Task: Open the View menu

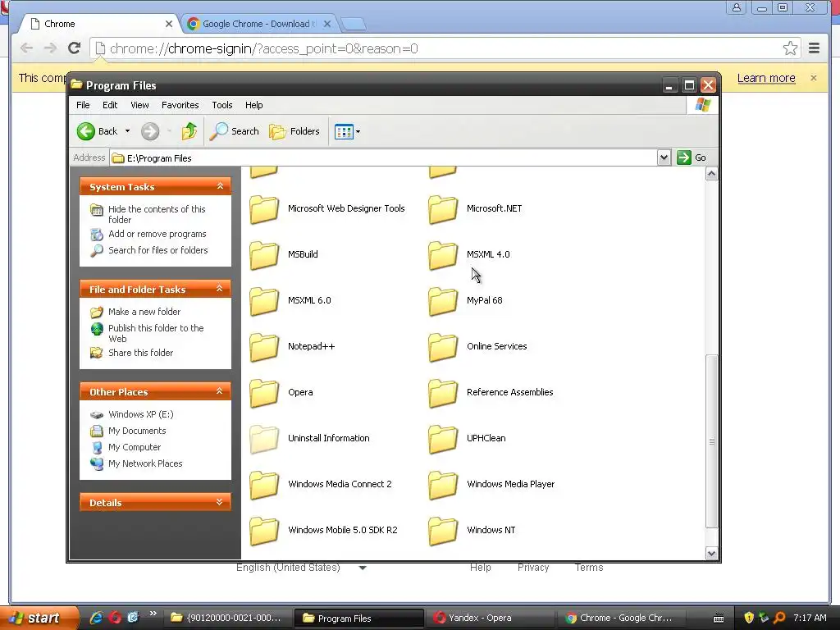Action: pos(139,105)
